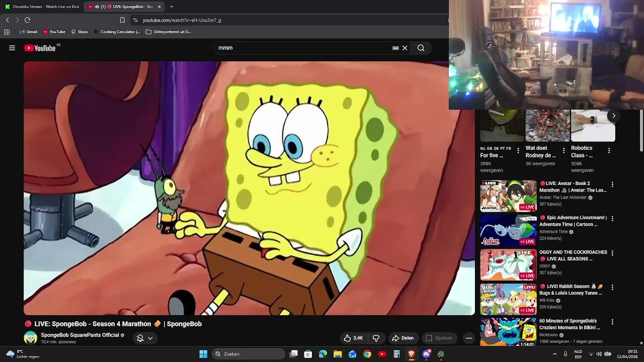This screenshot has height=362, width=644.
Task: Go to the YouTube home logo
Action: click(x=40, y=48)
